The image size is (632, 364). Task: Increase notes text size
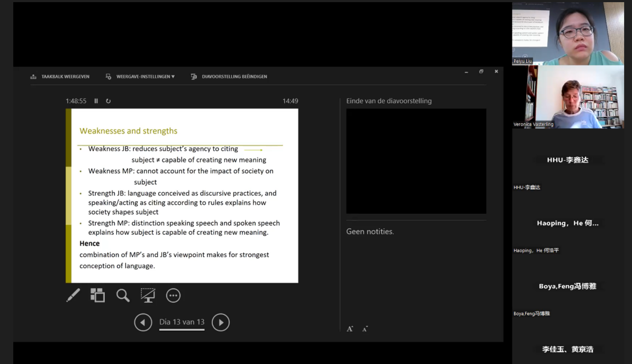350,329
